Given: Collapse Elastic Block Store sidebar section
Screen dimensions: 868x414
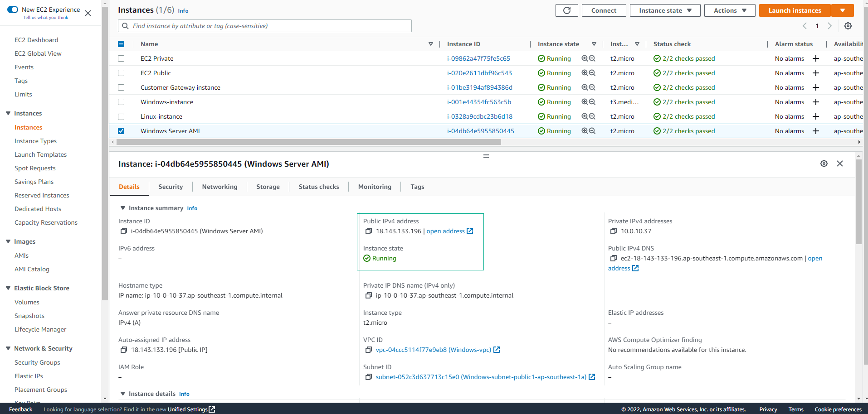Looking at the screenshot, I should (8, 288).
